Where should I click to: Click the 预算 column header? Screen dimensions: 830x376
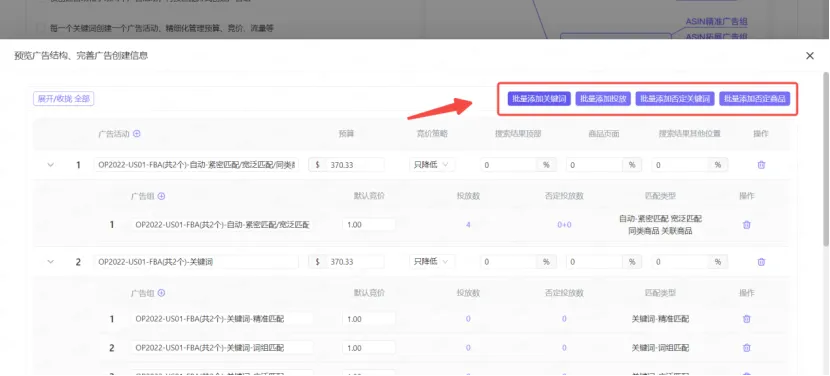coord(346,134)
